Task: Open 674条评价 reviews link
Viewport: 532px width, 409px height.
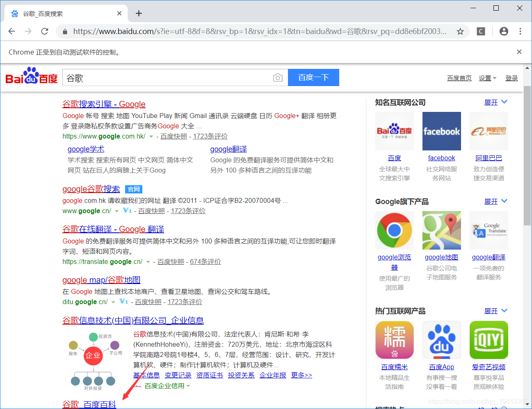Action: (x=205, y=262)
